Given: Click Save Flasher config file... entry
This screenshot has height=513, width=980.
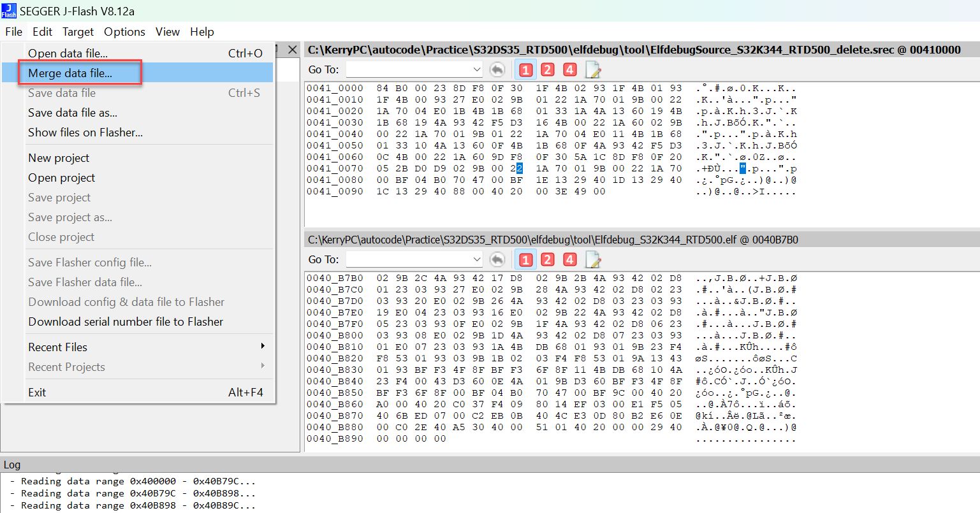Looking at the screenshot, I should (x=138, y=263).
